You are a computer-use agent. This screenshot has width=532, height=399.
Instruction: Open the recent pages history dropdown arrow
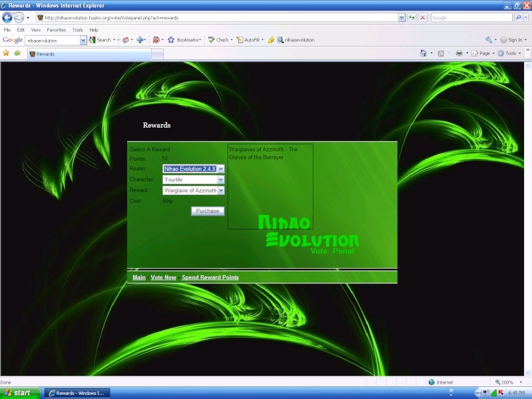pos(28,18)
